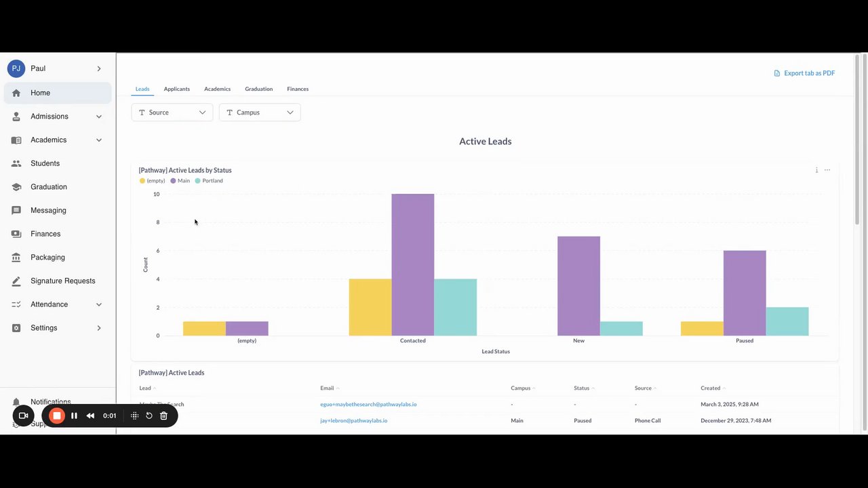Toggle the Main series in legend
868x488 pixels.
click(180, 181)
